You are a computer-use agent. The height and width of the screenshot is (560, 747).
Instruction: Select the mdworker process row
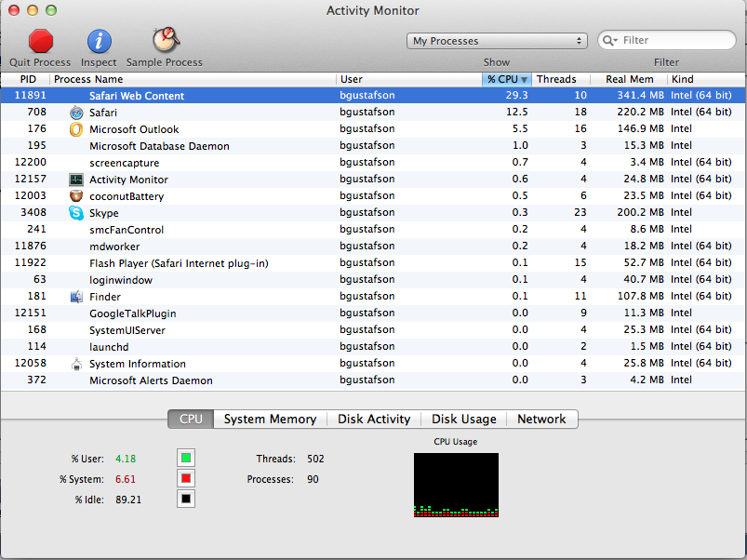click(x=374, y=247)
